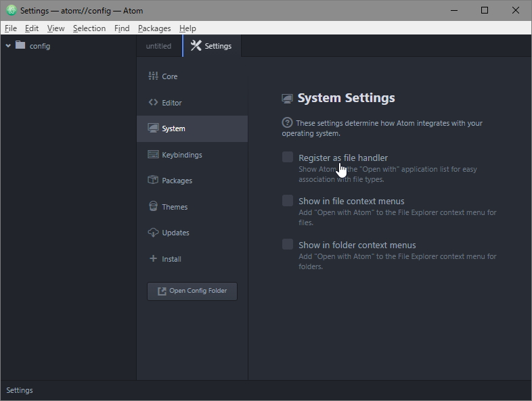Click the Settings tab tools icon
532x401 pixels.
pyautogui.click(x=196, y=46)
